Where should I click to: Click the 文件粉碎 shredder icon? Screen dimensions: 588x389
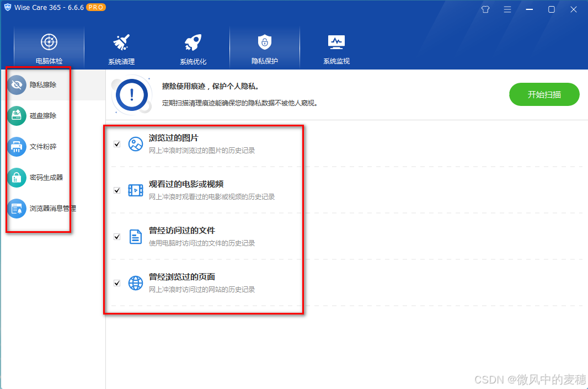pos(17,146)
